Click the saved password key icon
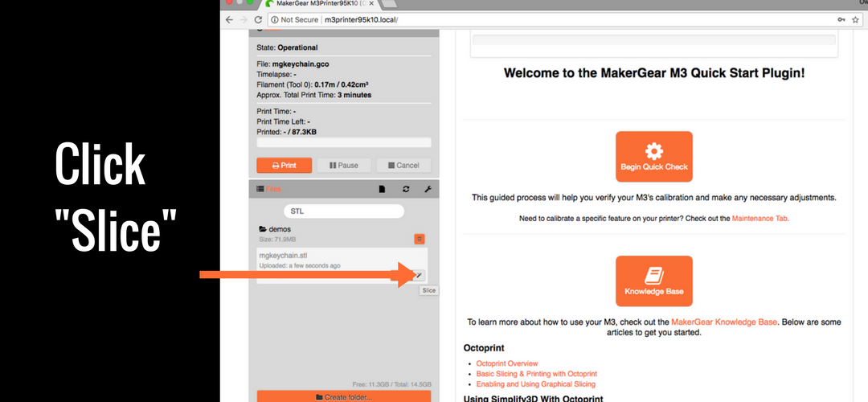Screen dimensions: 868x402 [841, 19]
